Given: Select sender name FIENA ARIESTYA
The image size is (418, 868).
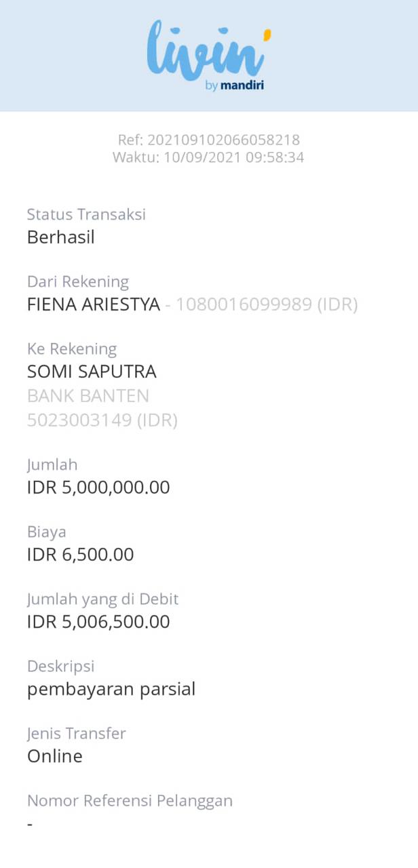Looking at the screenshot, I should click(94, 304).
